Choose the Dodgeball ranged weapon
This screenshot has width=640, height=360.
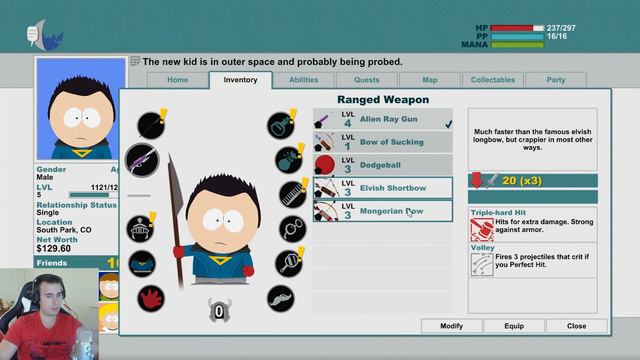[383, 165]
